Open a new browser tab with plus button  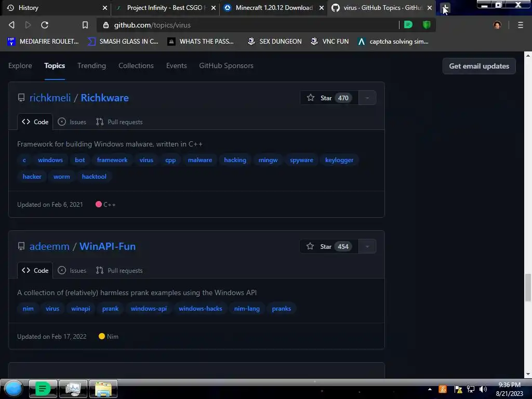[445, 8]
